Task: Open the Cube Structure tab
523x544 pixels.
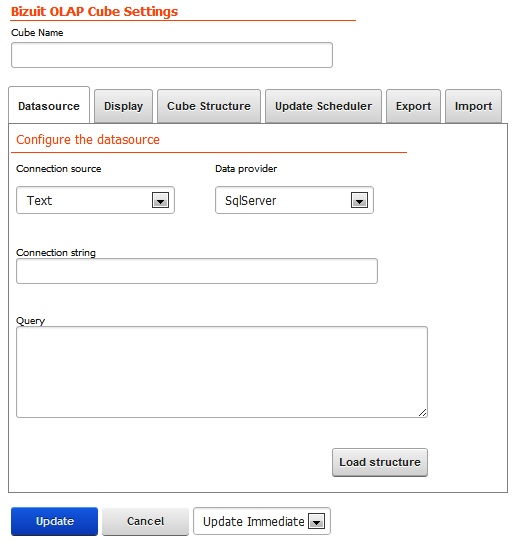Action: click(x=209, y=106)
